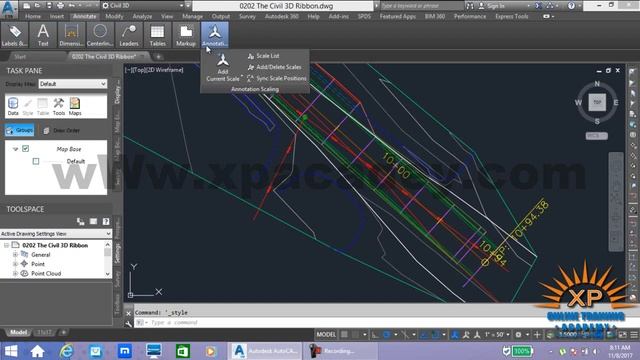Open the Civil 3D workspace dropdown
The height and width of the screenshot is (360, 640).
pyautogui.click(x=142, y=6)
